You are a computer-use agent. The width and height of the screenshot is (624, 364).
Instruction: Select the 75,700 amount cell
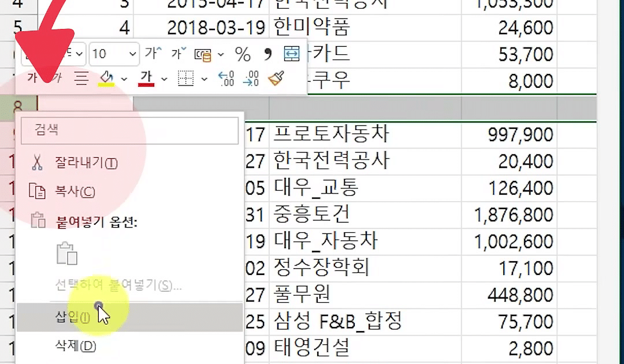pyautogui.click(x=509, y=321)
